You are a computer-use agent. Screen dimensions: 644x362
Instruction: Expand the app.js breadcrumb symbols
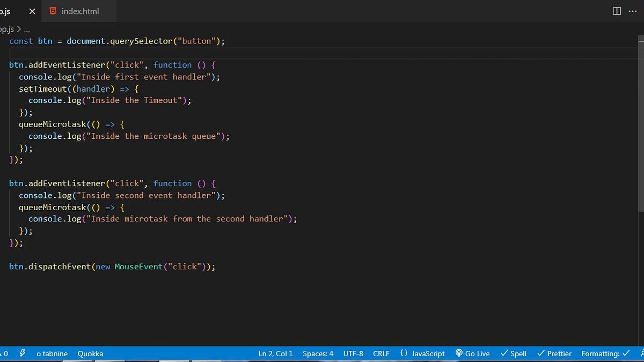27,29
